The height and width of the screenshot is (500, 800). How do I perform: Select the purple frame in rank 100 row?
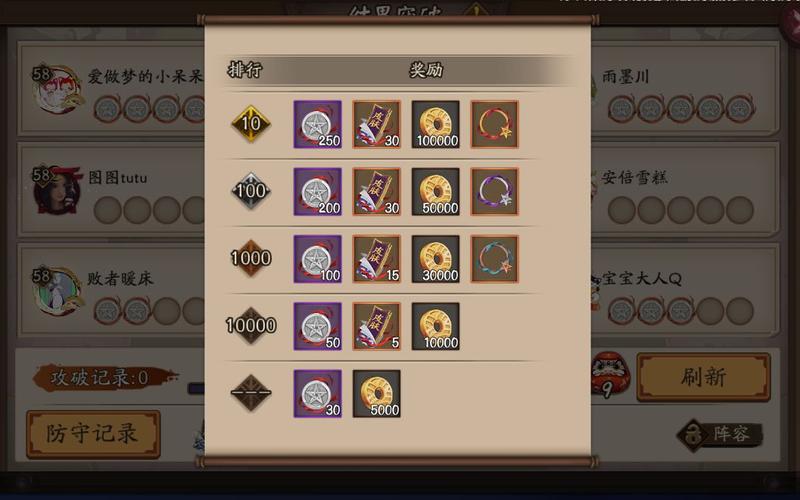494,192
